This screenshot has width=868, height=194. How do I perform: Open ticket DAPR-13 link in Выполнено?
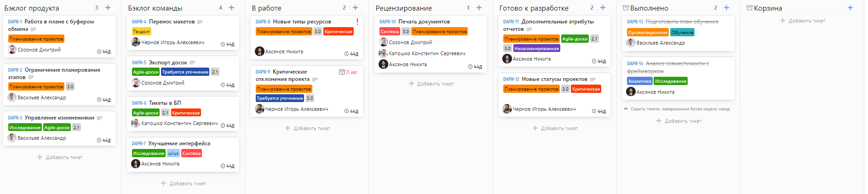coord(635,22)
